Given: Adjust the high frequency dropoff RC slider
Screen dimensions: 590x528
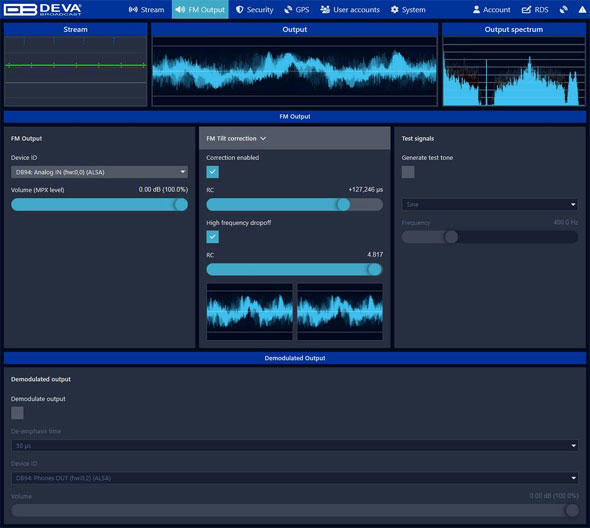Looking at the screenshot, I should pyautogui.click(x=294, y=269).
